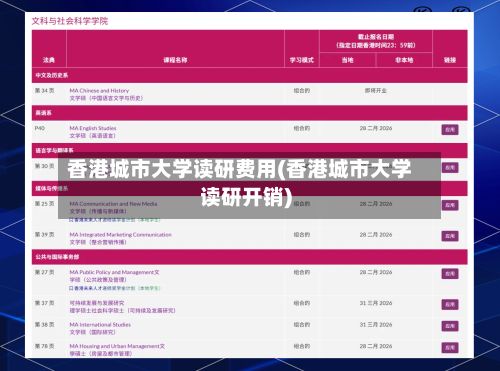Click the 文科与社会科学学院 heading
500x371 pixels.
pos(70,21)
